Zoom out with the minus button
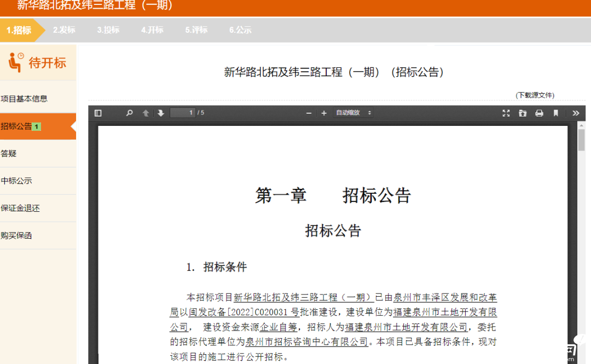The width and height of the screenshot is (591, 364). click(309, 113)
